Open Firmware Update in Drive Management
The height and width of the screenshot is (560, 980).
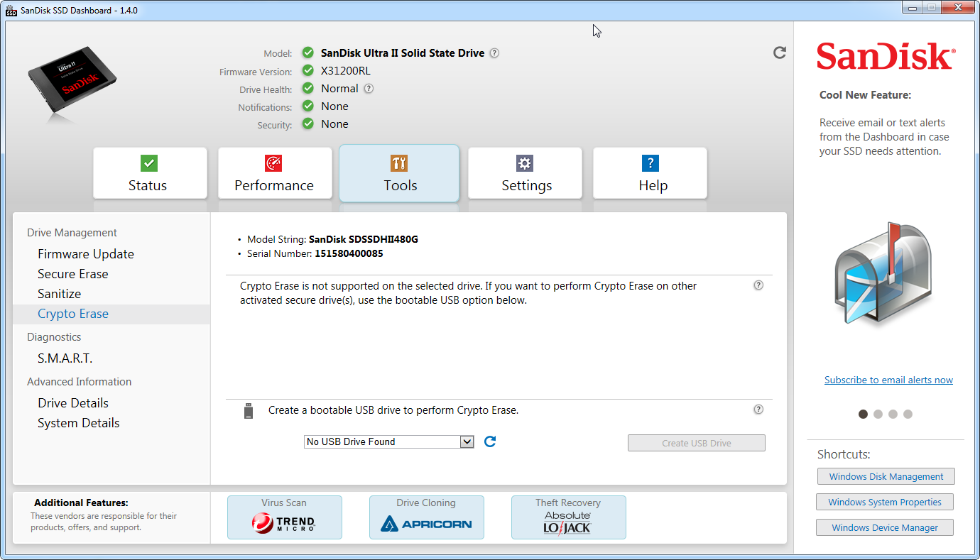tap(86, 254)
